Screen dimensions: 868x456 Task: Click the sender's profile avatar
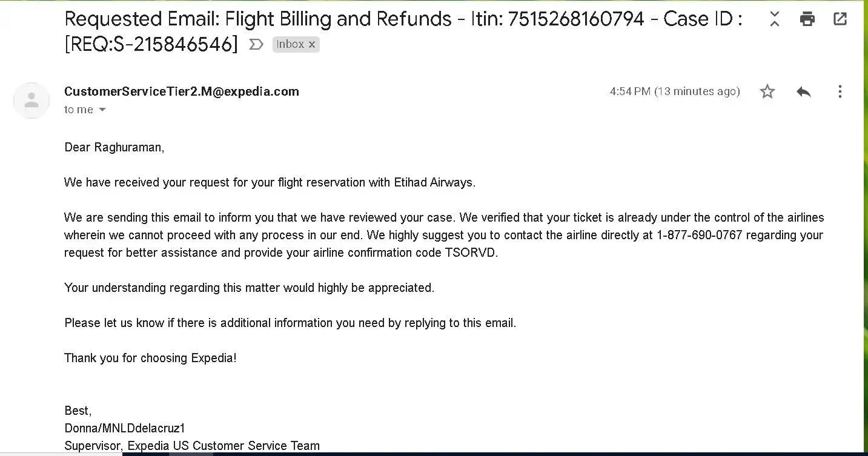[x=31, y=101]
